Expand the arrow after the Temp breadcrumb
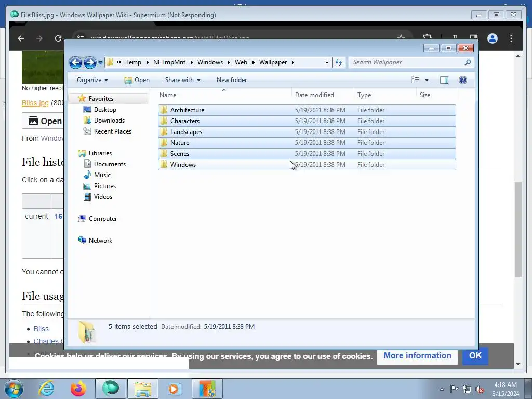Screen dimensions: 532x399 pyautogui.click(x=147, y=62)
